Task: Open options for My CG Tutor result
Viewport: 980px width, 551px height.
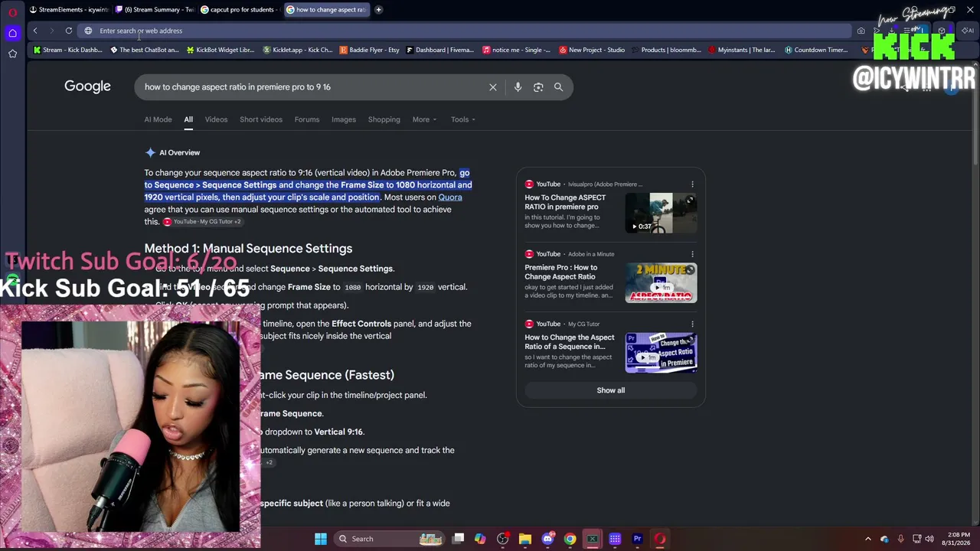Action: (x=692, y=324)
